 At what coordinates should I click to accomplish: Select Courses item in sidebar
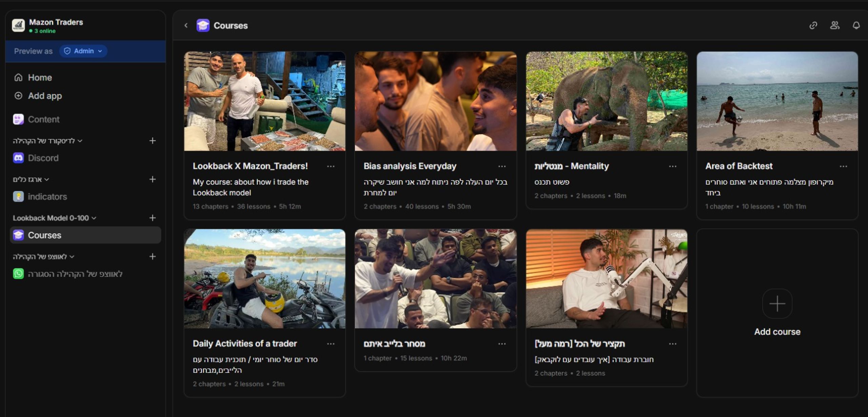coord(85,235)
